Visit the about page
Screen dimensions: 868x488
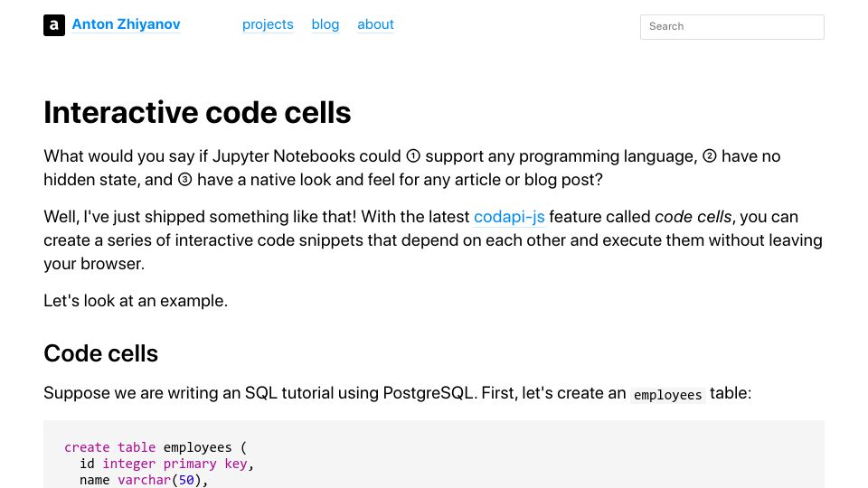click(375, 24)
